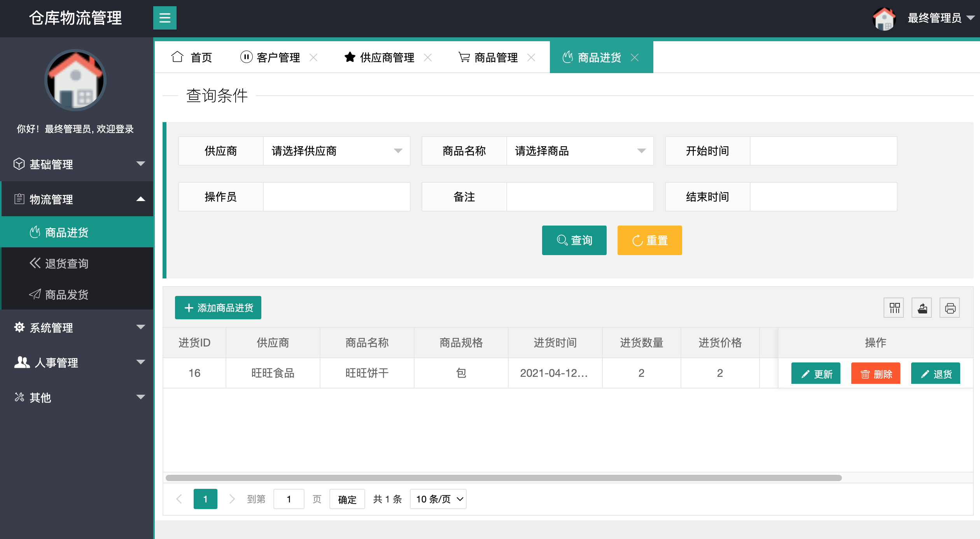This screenshot has height=539, width=980.
Task: Click the cube icon beside 基础管理
Action: tap(19, 164)
